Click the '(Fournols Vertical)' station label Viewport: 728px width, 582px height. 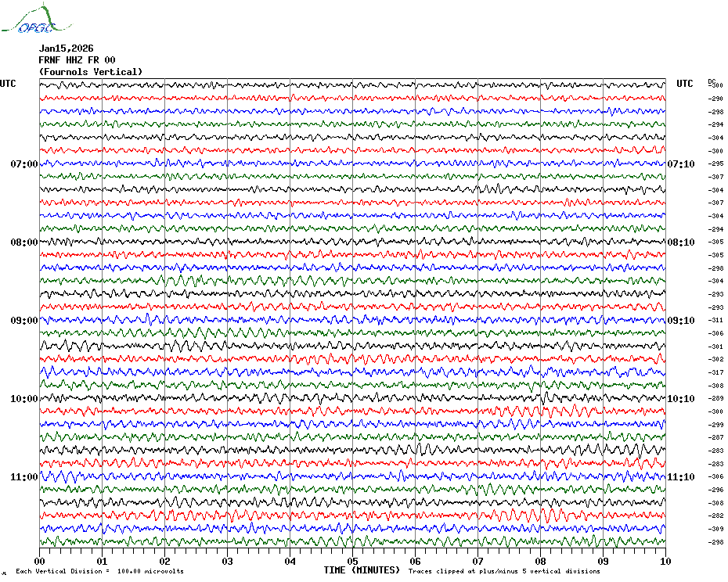[x=91, y=72]
